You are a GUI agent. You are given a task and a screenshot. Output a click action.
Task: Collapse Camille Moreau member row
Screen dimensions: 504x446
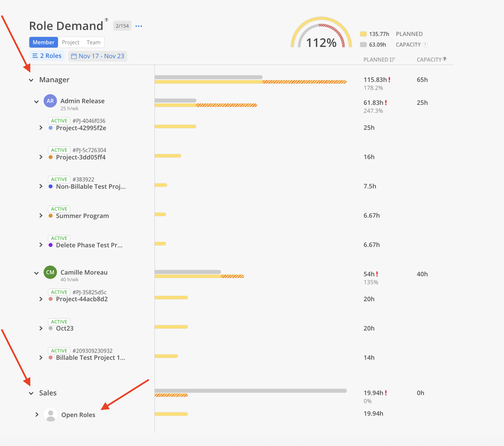36,273
